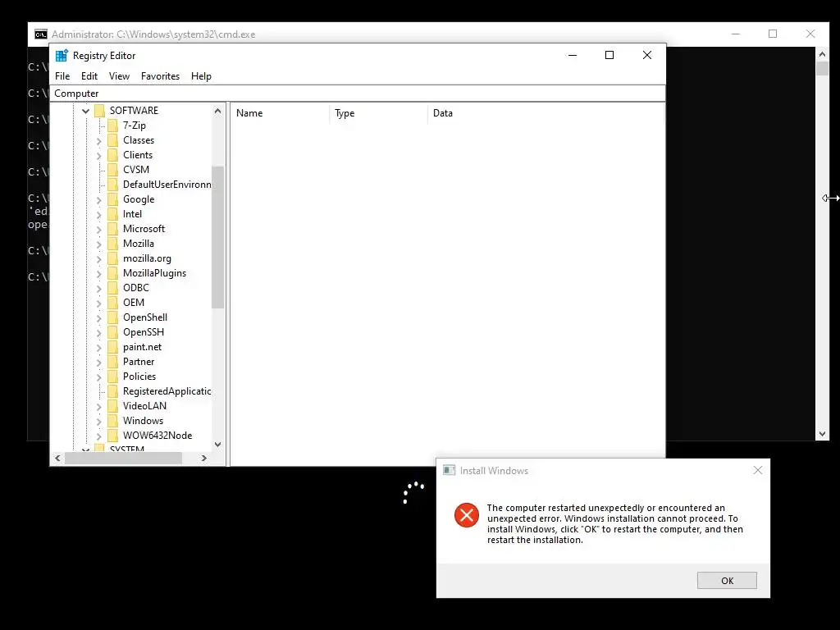Select the CVSM folder icon
Image resolution: width=840 pixels, height=630 pixels.
[x=112, y=170]
